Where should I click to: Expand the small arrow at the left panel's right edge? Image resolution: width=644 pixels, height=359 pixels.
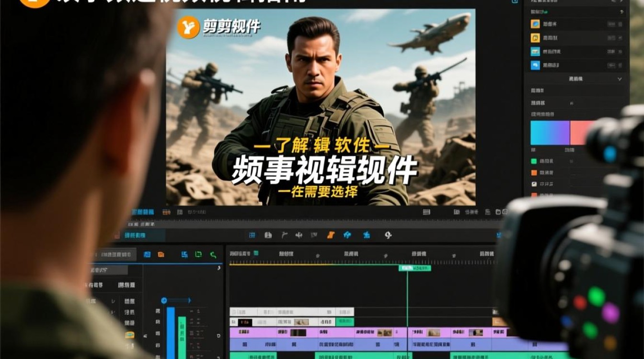tap(219, 269)
